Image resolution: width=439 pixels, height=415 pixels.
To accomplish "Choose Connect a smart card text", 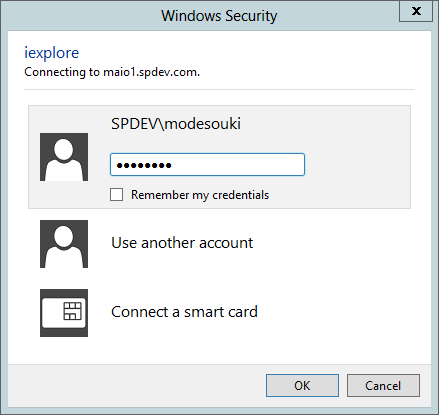I will [x=184, y=312].
